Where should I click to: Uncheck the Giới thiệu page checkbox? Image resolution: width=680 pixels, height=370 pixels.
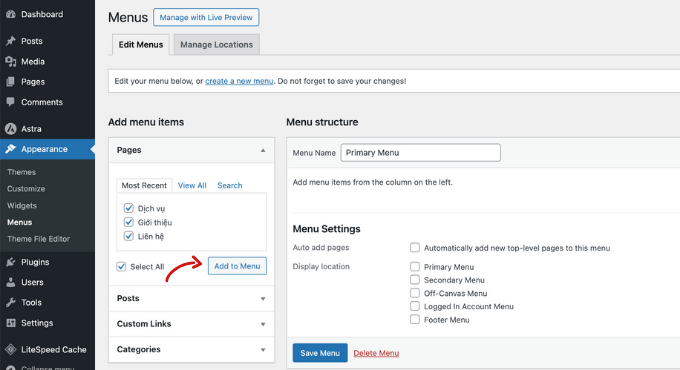point(128,222)
